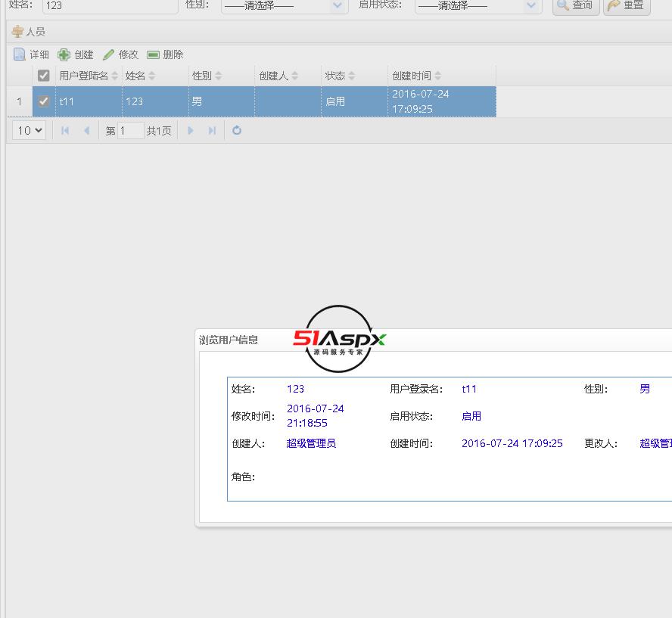The image size is (672, 618).
Task: Open the page size 10 selector
Action: pos(30,131)
